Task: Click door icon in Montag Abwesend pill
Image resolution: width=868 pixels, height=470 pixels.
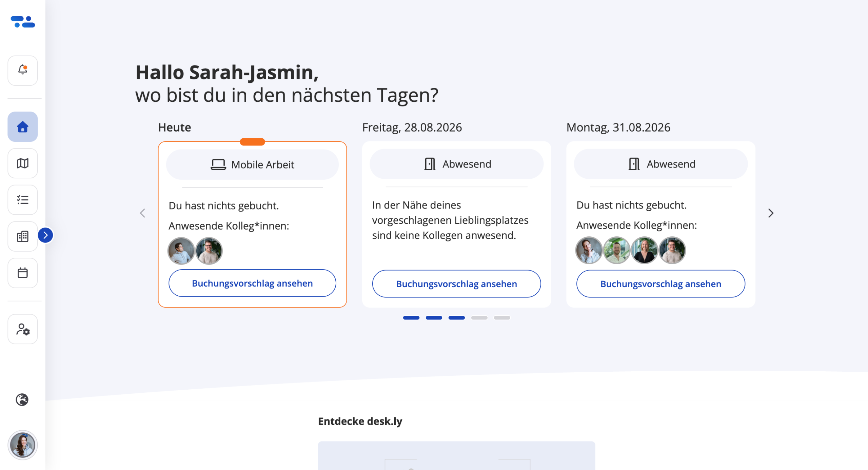Action: pyautogui.click(x=634, y=164)
